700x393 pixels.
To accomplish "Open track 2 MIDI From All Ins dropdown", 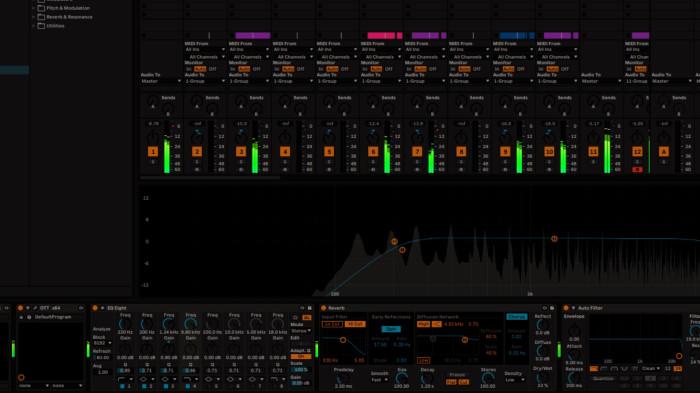I will click(x=205, y=50).
